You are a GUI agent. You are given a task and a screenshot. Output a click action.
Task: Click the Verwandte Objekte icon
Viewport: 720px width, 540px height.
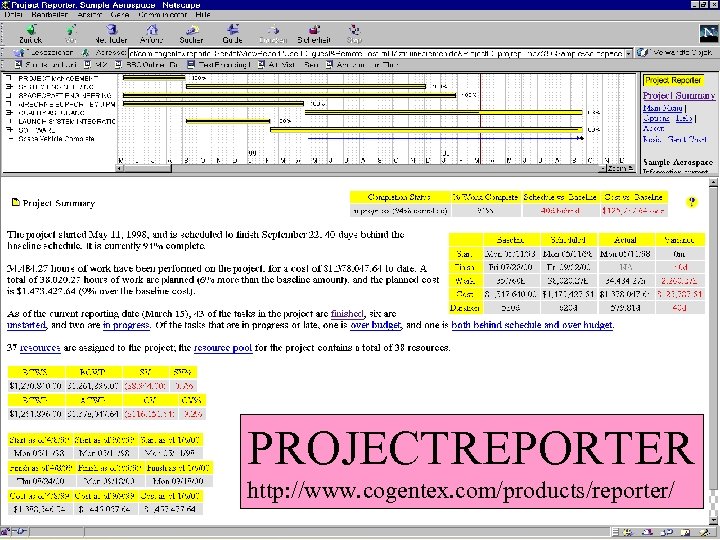click(x=643, y=53)
